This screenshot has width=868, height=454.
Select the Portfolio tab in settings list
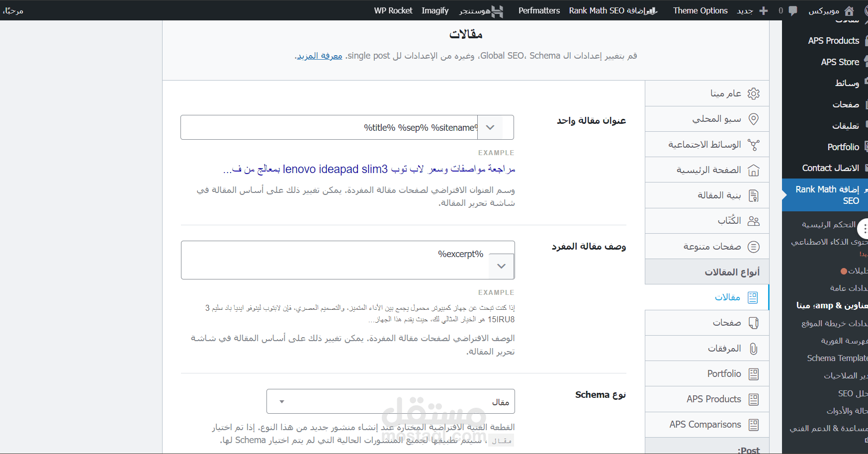[707, 374]
